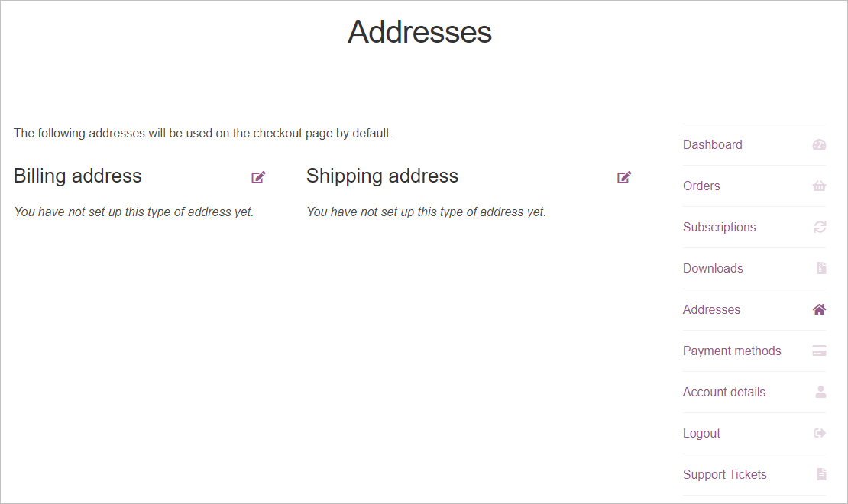Image resolution: width=848 pixels, height=504 pixels.
Task: Open Account details settings
Action: (x=723, y=392)
